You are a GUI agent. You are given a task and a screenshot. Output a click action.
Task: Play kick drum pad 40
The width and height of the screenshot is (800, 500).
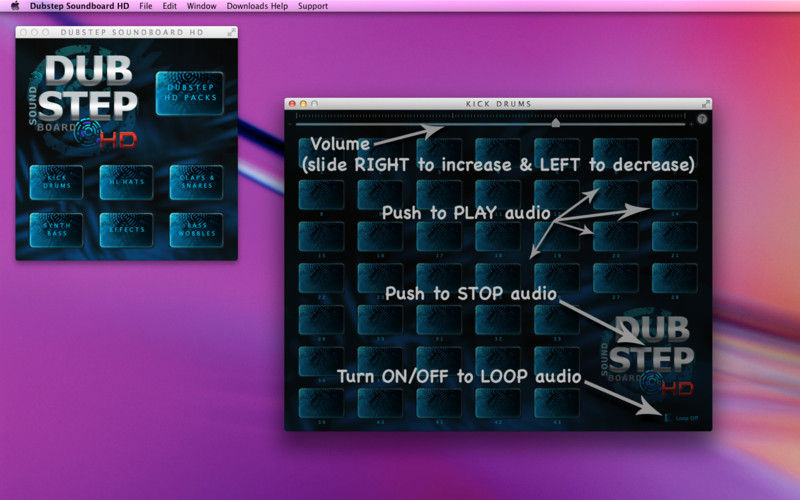pyautogui.click(x=380, y=404)
